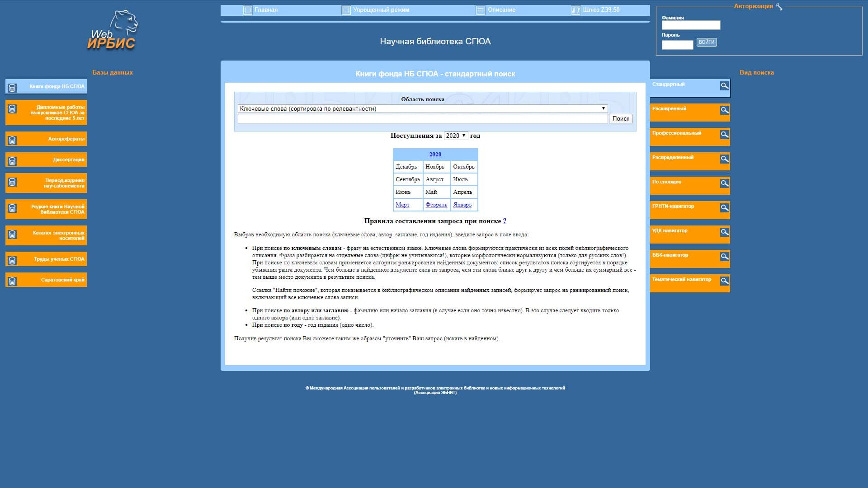Click the Научная библиотека СГЮА title
868x488 pixels.
click(x=435, y=41)
